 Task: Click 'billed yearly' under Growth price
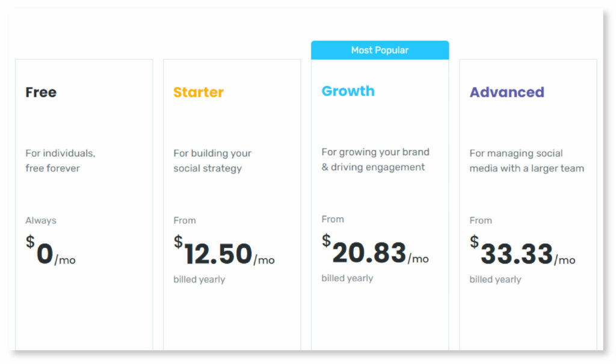(x=347, y=279)
